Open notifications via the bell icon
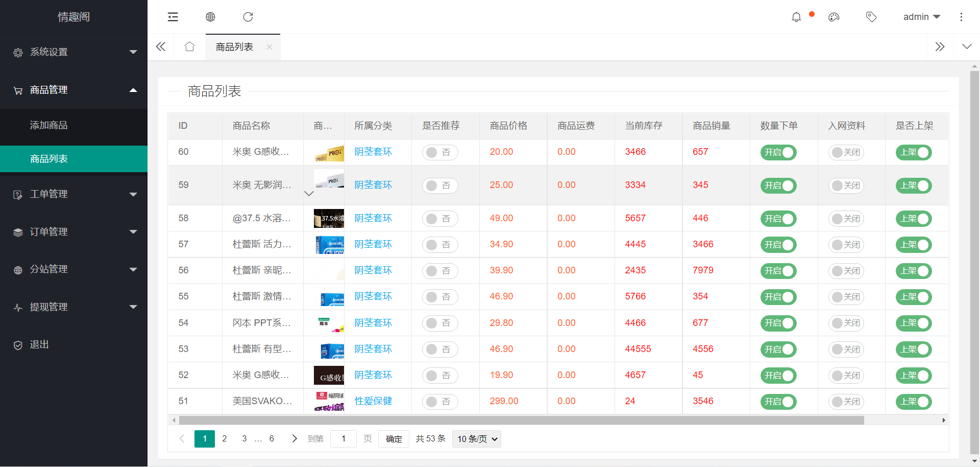The image size is (980, 467). pos(796,17)
